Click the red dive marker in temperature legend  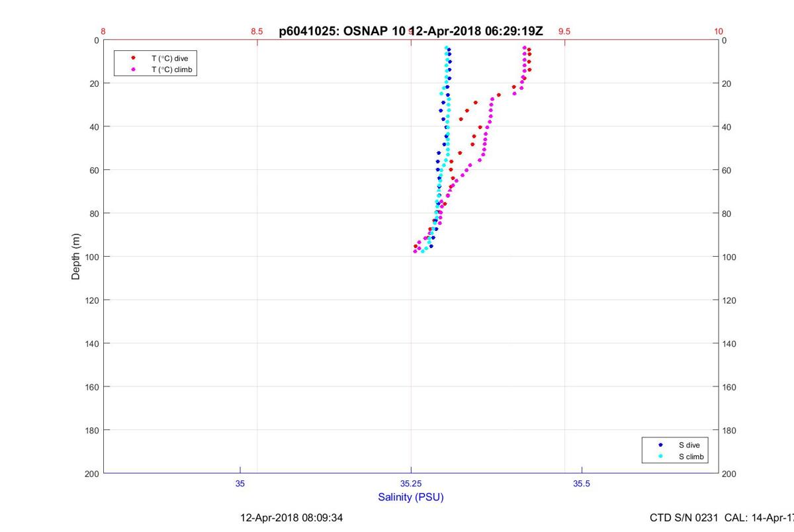coord(133,58)
